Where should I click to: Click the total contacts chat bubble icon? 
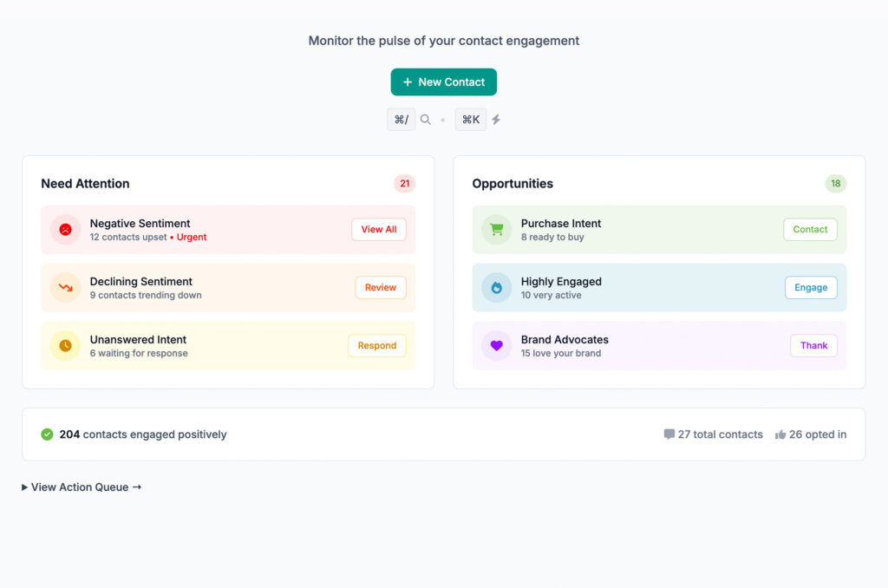pos(669,434)
